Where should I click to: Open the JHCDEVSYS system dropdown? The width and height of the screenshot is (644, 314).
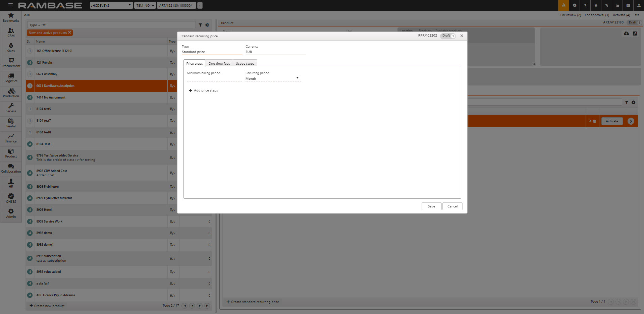(x=111, y=5)
